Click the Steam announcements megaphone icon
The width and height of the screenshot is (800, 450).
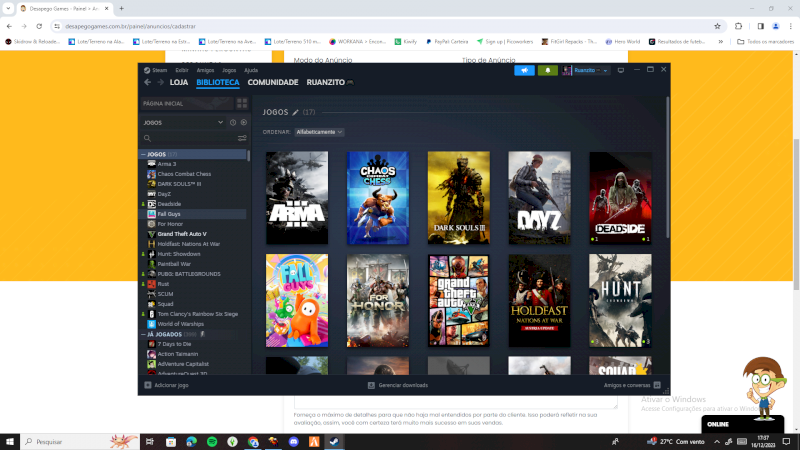click(524, 71)
